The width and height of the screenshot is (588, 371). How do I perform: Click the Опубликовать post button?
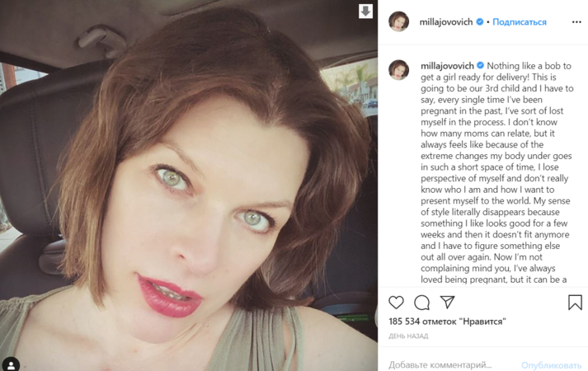pyautogui.click(x=551, y=365)
